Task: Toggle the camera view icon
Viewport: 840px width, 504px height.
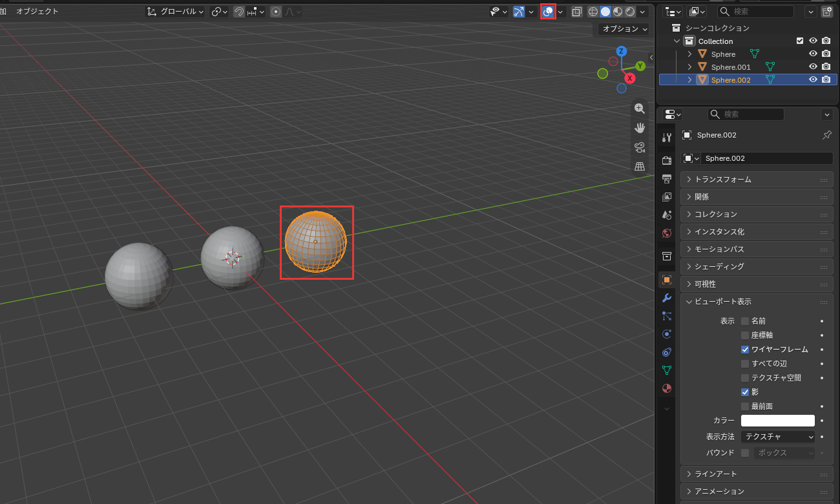Action: tap(640, 147)
